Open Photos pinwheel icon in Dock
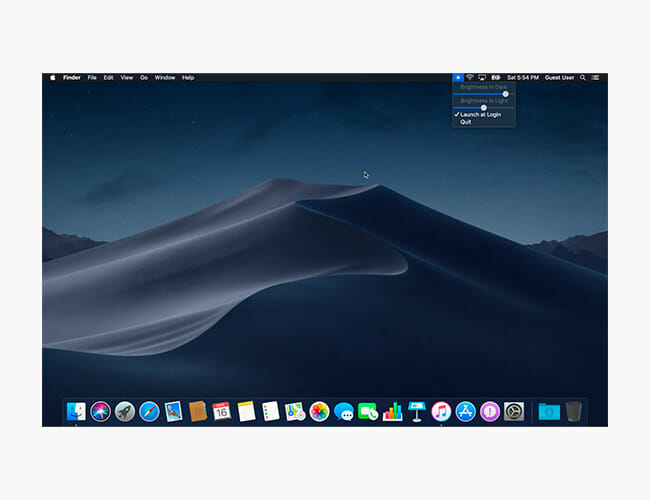The height and width of the screenshot is (500, 650). point(319,411)
